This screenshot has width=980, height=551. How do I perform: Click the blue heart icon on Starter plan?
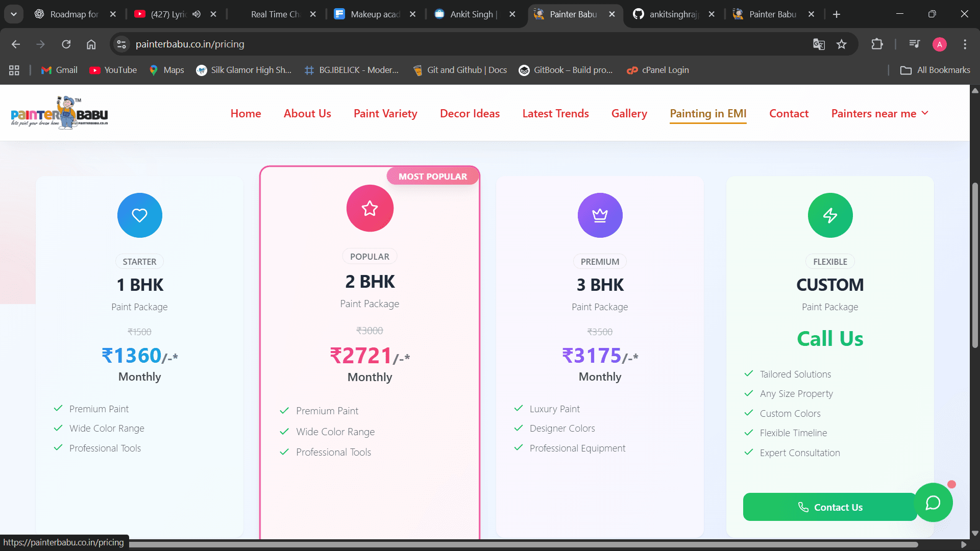[x=139, y=215]
